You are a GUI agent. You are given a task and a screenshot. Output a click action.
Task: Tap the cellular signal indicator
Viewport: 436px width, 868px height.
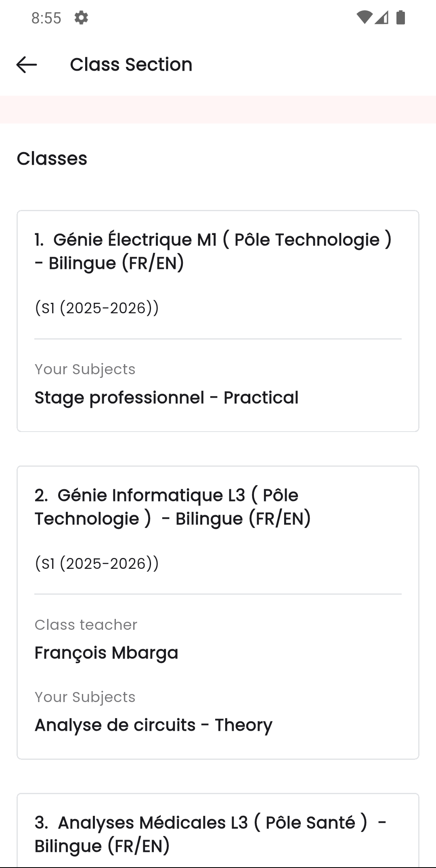381,18
